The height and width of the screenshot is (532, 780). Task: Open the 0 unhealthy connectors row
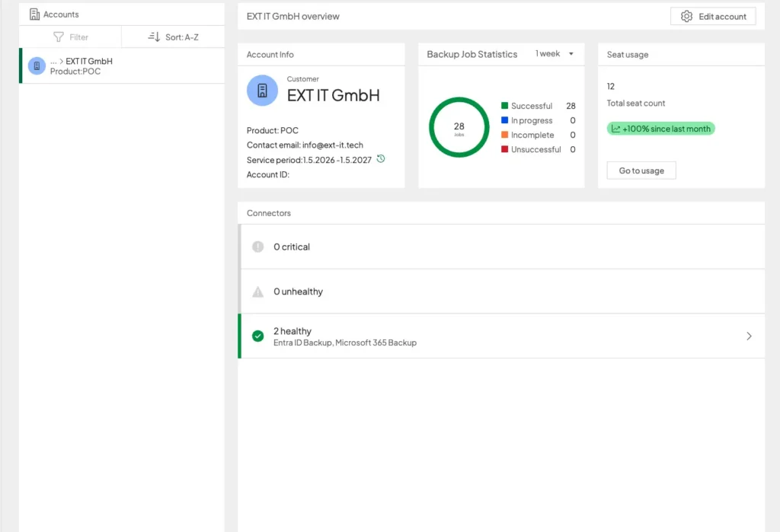(501, 291)
